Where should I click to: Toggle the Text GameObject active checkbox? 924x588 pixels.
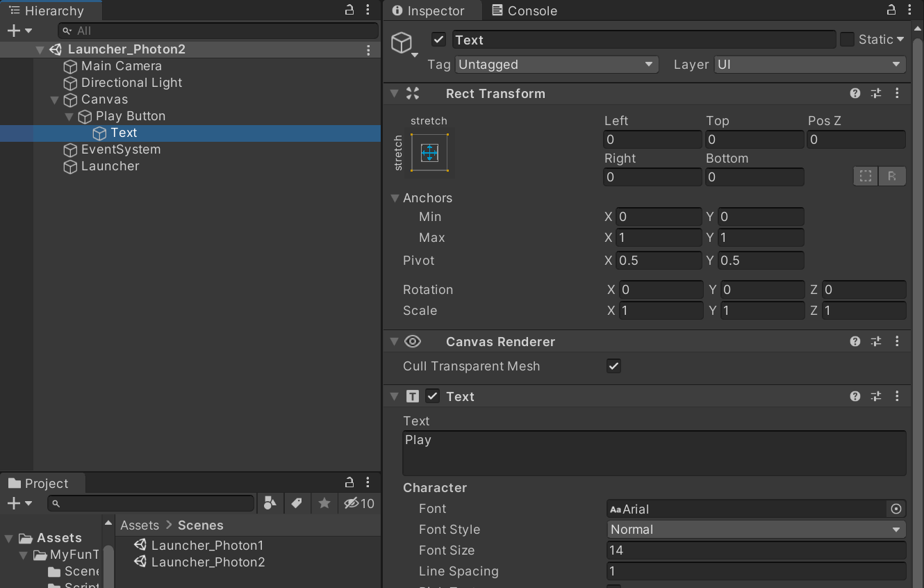tap(438, 40)
